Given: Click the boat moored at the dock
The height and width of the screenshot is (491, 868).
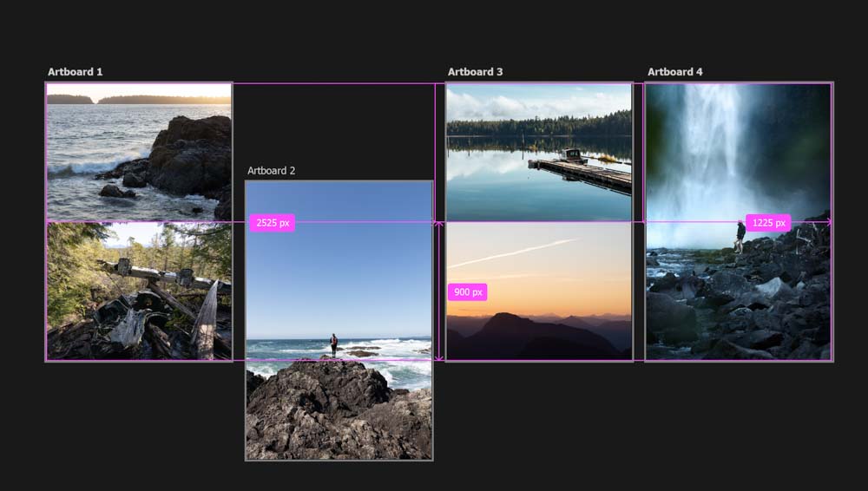Looking at the screenshot, I should coord(574,157).
